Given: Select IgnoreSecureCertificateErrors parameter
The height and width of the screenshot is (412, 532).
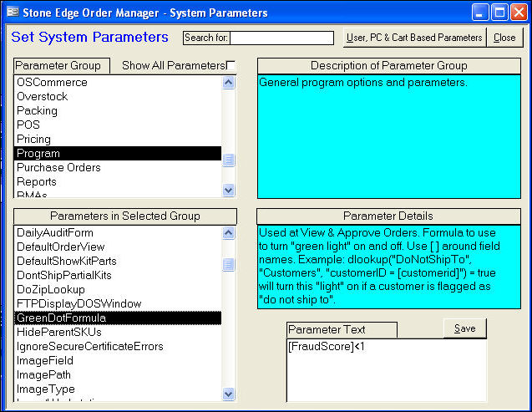Looking at the screenshot, I should pyautogui.click(x=118, y=347).
